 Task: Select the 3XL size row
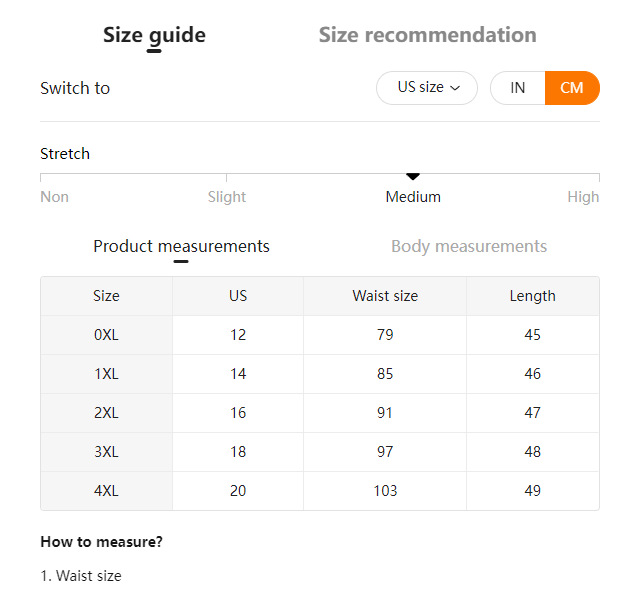(106, 452)
